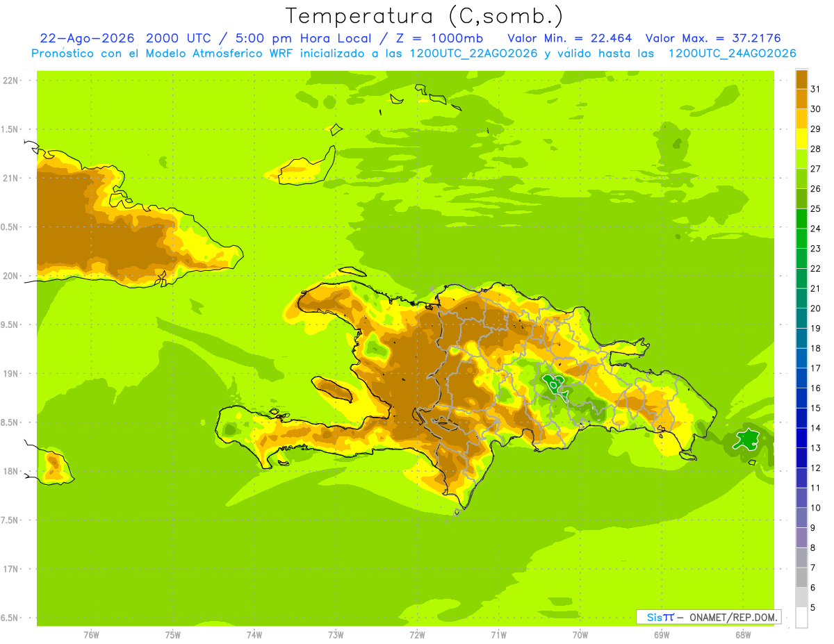
Task: Select the orange legend swatch between 30 and 31
Action: 801,99
